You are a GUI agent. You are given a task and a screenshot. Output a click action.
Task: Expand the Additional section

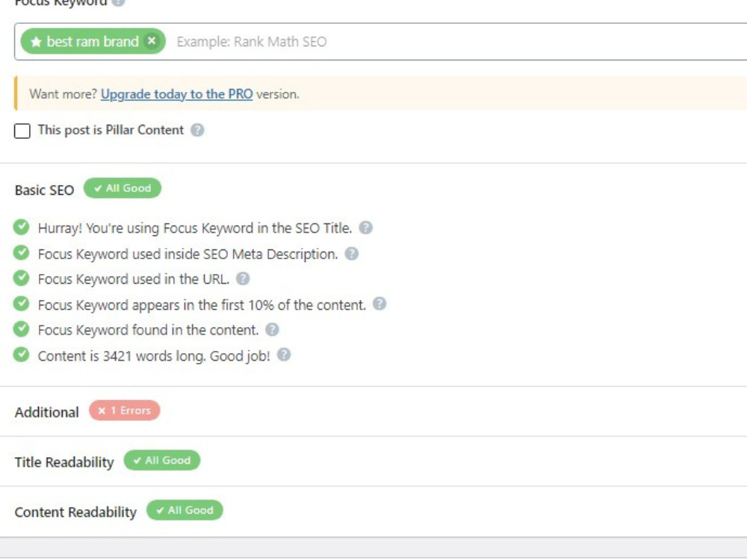click(46, 412)
